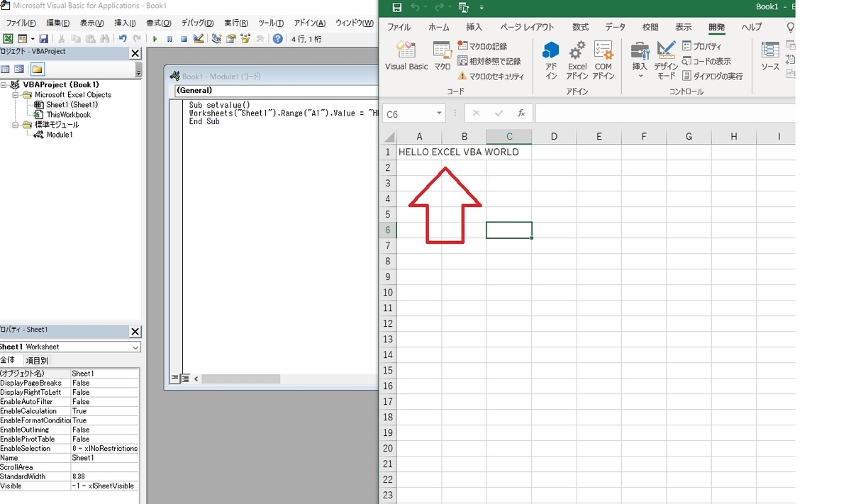Open the Excel ホーム ribbon tab
Screen dimensions: 851x504
click(x=439, y=27)
